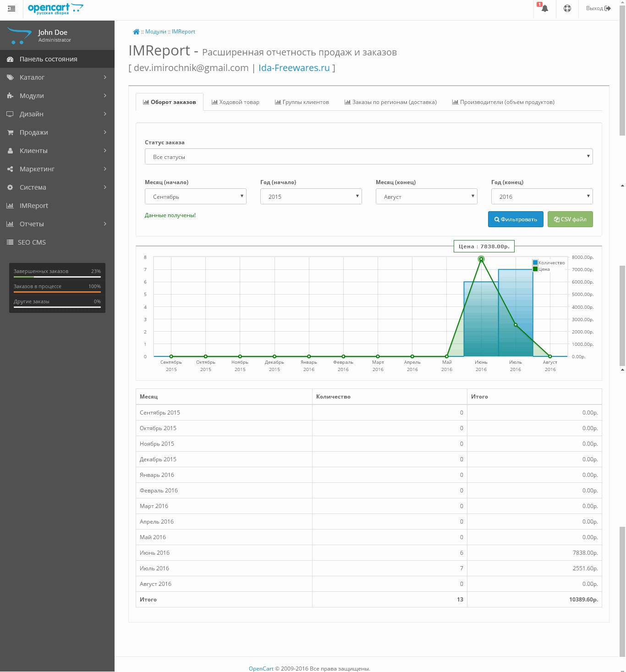This screenshot has height=672, width=626.
Task: Expand the Модули menu chevron
Action: 105,96
